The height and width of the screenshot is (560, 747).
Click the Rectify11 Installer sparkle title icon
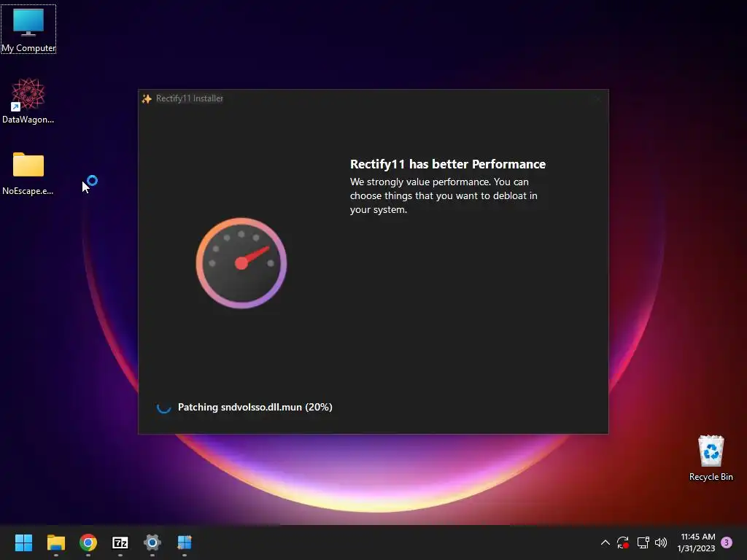click(147, 98)
